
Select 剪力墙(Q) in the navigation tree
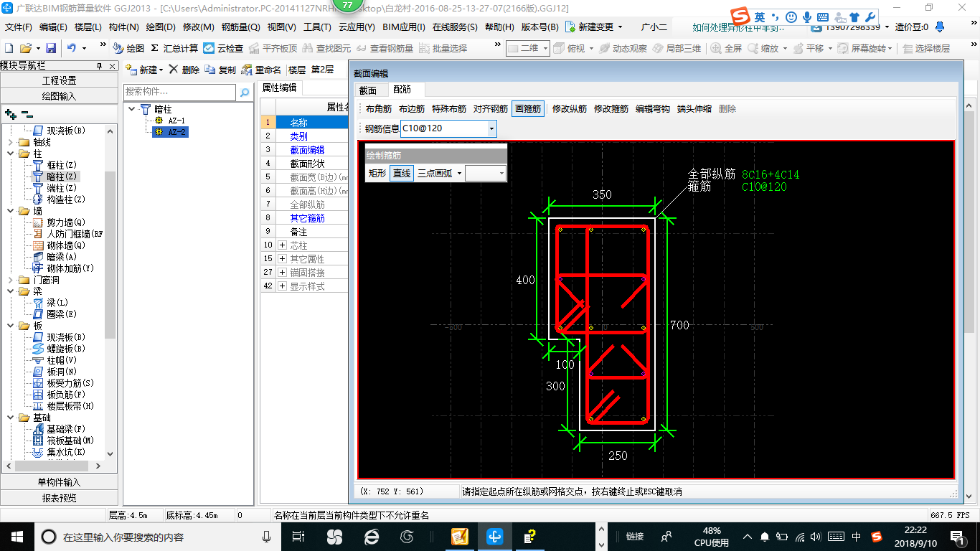tap(59, 222)
